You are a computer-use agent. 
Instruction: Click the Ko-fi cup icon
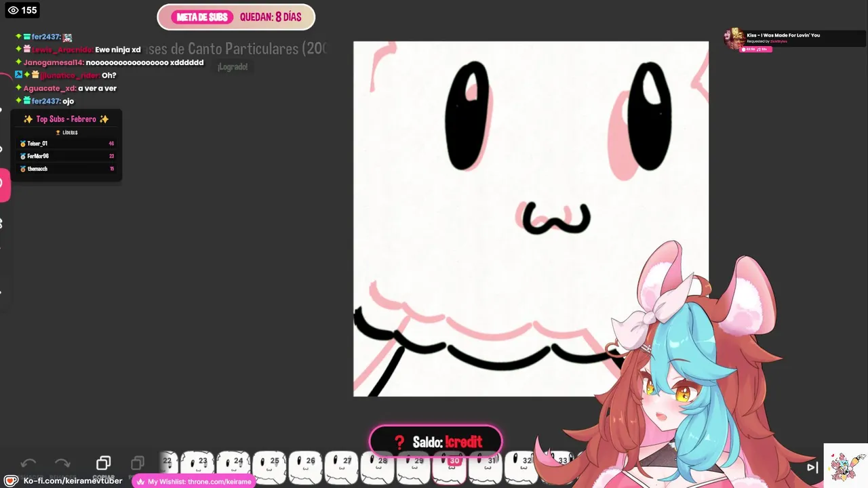(11, 481)
